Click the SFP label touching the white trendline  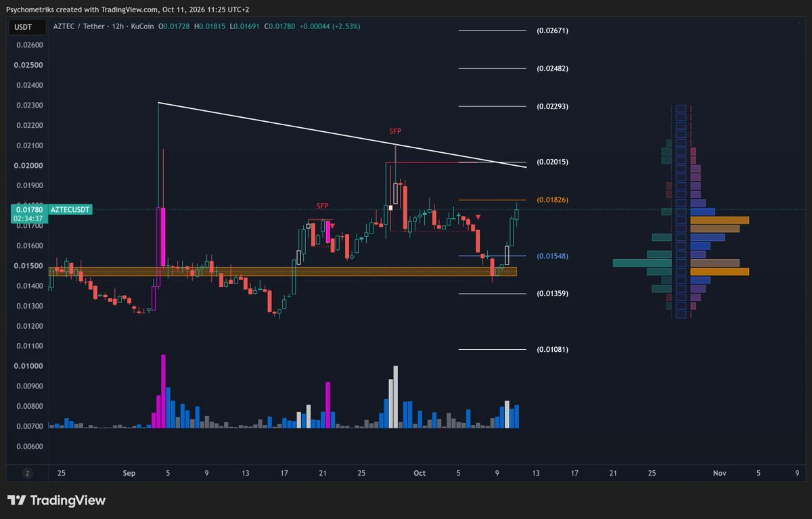click(395, 131)
